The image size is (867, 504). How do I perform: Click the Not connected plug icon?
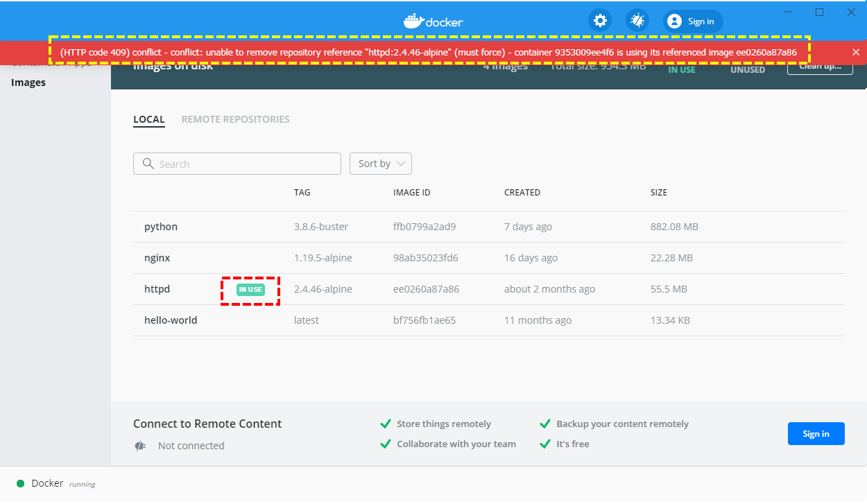click(x=140, y=446)
